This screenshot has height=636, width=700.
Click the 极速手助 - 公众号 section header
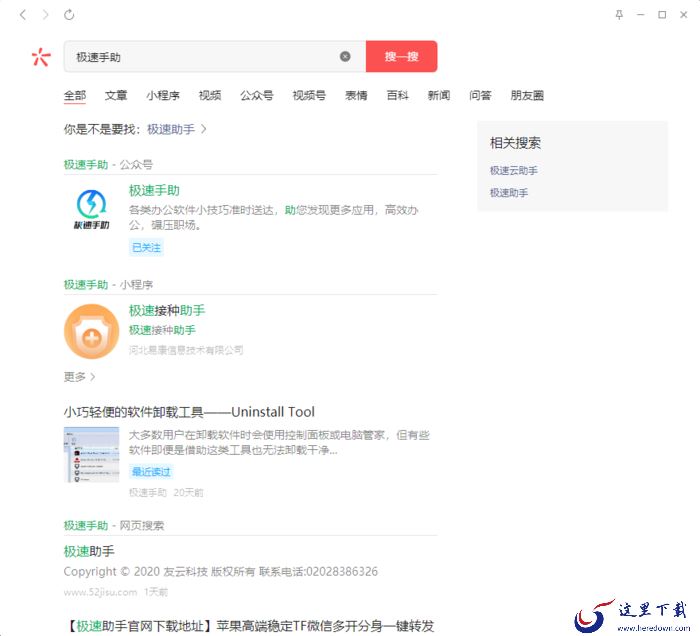(108, 165)
